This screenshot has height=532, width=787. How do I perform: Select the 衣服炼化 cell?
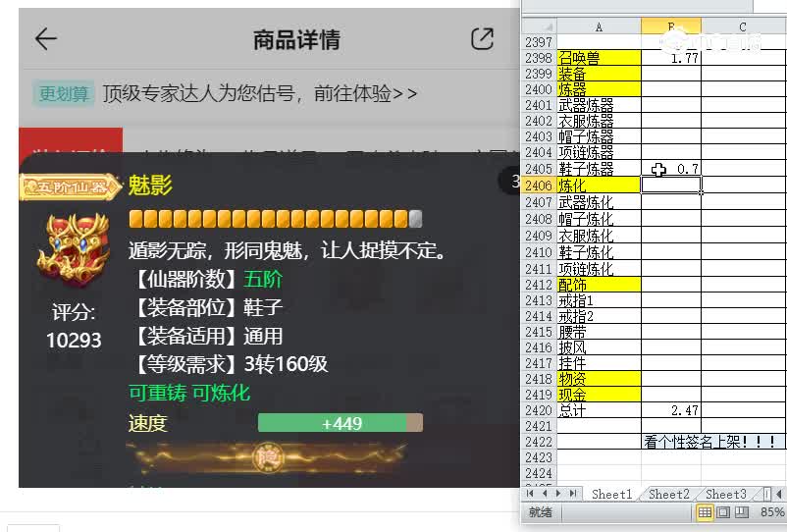(599, 236)
